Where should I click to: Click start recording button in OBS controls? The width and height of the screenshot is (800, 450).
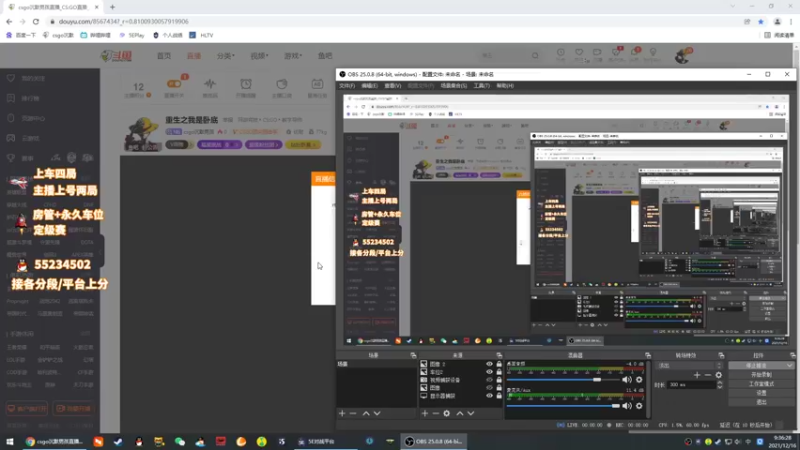(x=761, y=374)
